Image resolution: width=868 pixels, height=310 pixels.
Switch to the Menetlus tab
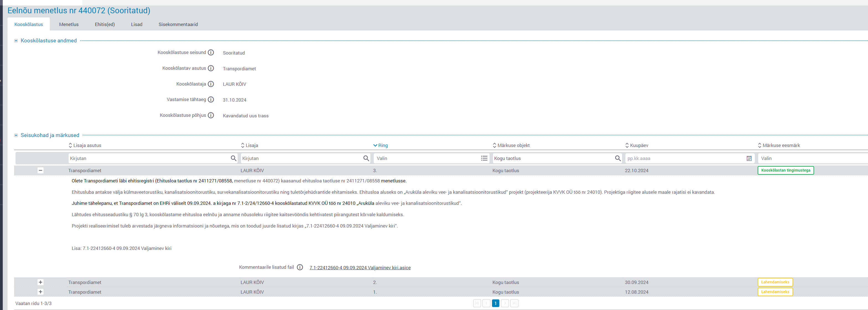click(x=69, y=24)
